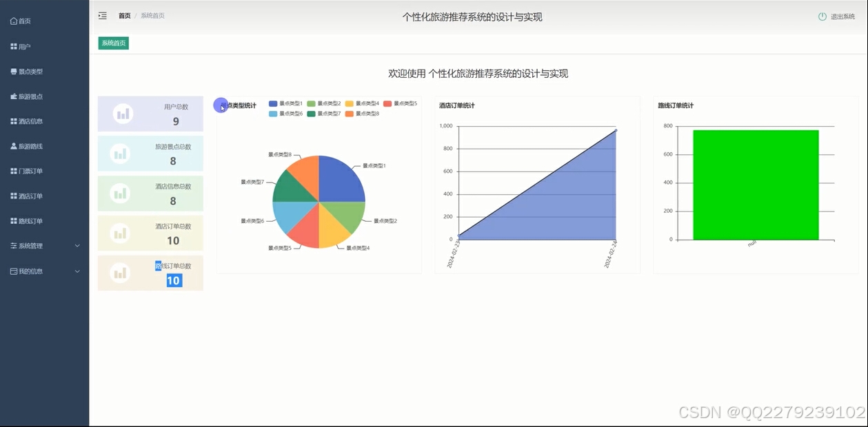Click the highlighted 路线订单总数 value 10

(174, 280)
